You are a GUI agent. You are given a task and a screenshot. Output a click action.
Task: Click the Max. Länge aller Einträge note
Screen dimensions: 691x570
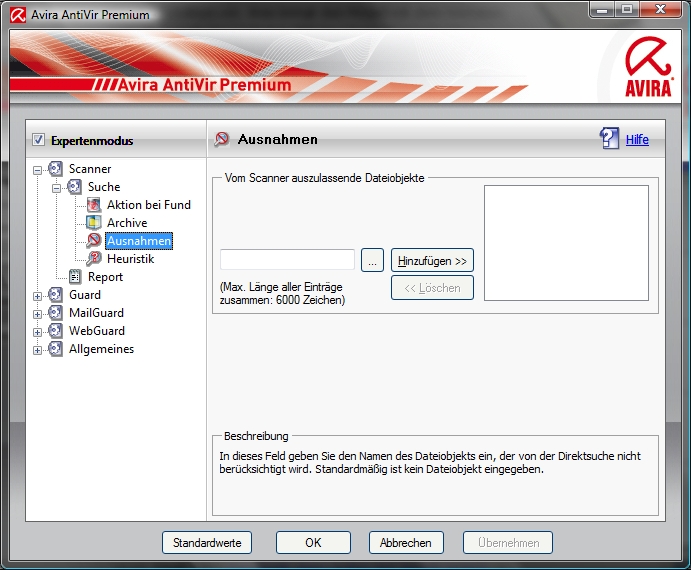click(x=282, y=294)
